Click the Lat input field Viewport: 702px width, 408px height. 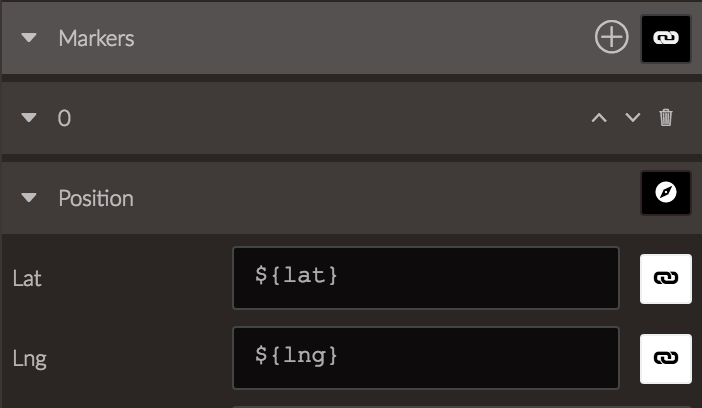426,278
